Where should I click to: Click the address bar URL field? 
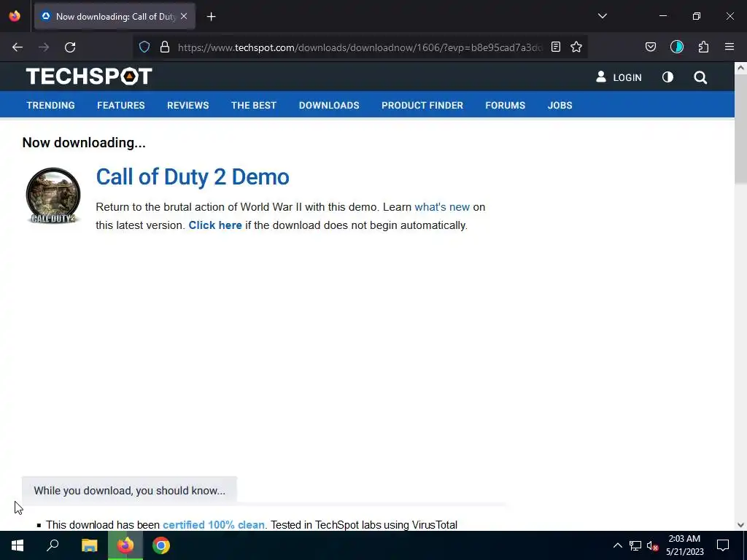(x=360, y=47)
